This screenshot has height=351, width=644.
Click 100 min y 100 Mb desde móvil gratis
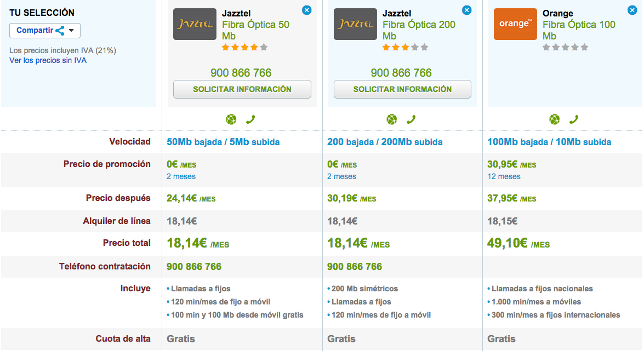[x=237, y=315]
